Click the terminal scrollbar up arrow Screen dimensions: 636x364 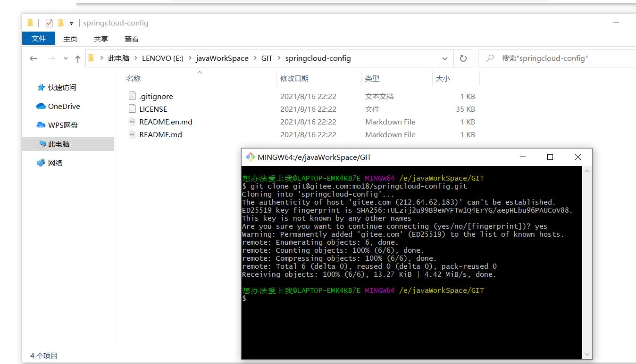pos(587,171)
